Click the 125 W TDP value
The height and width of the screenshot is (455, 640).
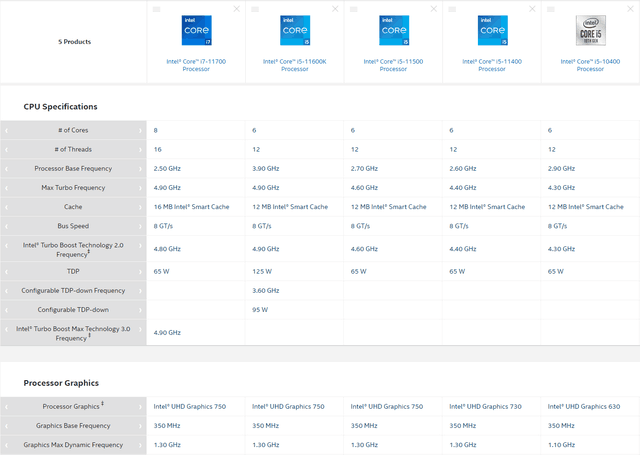click(x=262, y=271)
